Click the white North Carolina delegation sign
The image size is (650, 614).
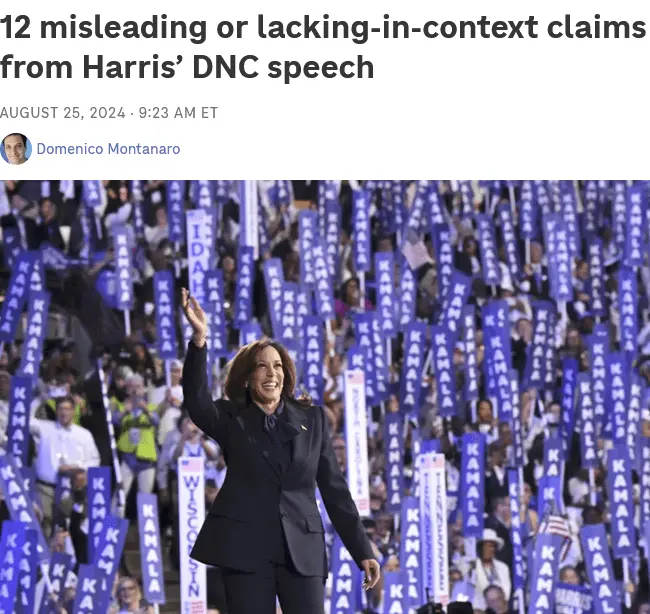tap(357, 442)
